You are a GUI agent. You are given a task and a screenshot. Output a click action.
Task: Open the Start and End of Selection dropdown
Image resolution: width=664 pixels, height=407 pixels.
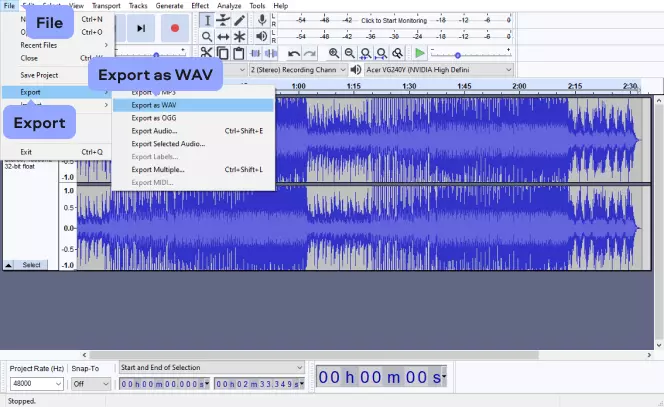click(211, 367)
